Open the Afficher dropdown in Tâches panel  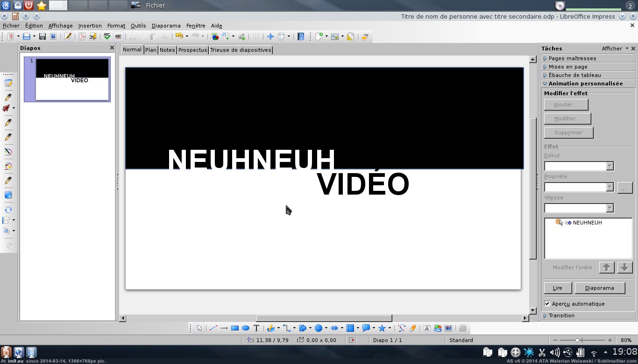(615, 49)
